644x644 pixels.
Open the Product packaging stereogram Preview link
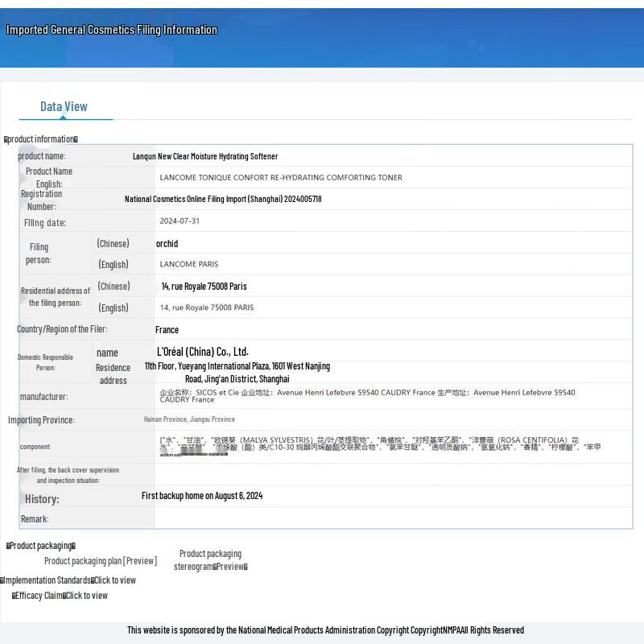210,560
